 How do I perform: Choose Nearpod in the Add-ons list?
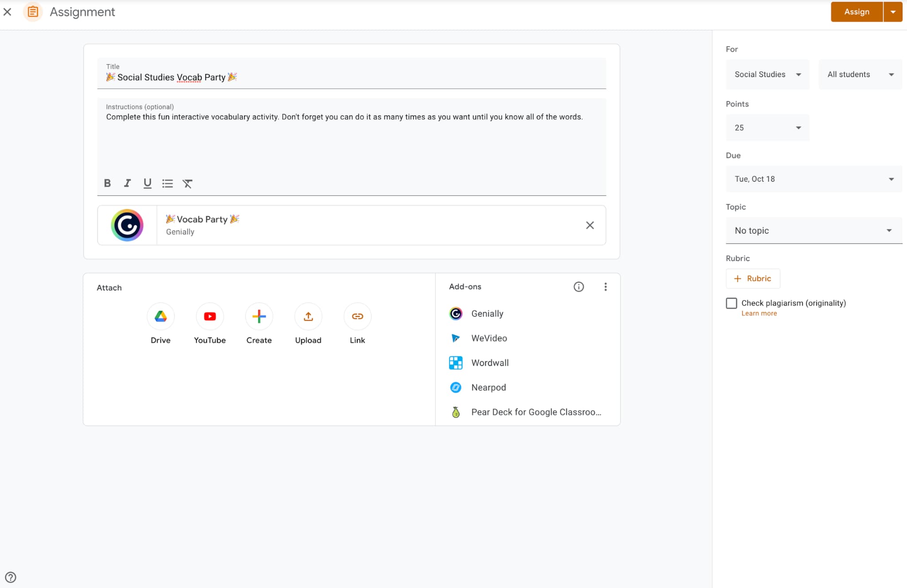coord(488,387)
